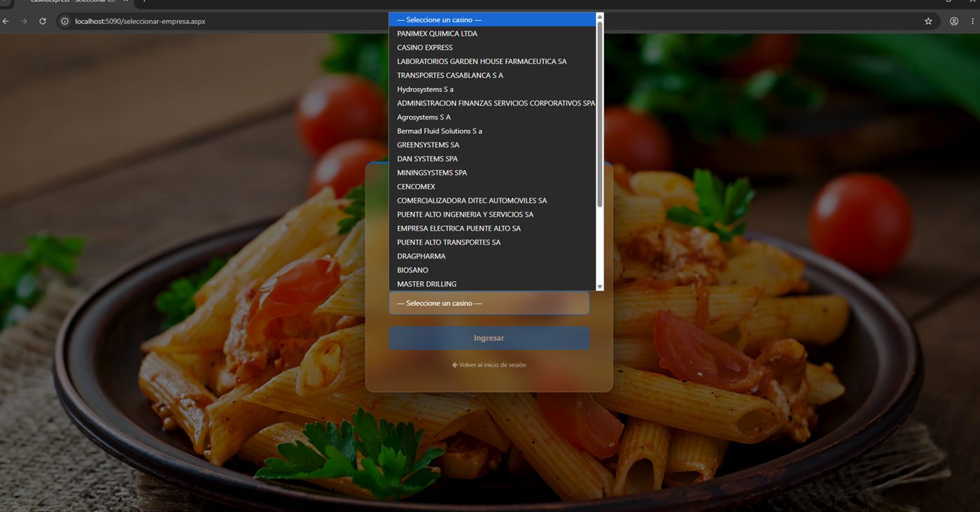
Task: Go back to the previous page
Action: (6, 22)
